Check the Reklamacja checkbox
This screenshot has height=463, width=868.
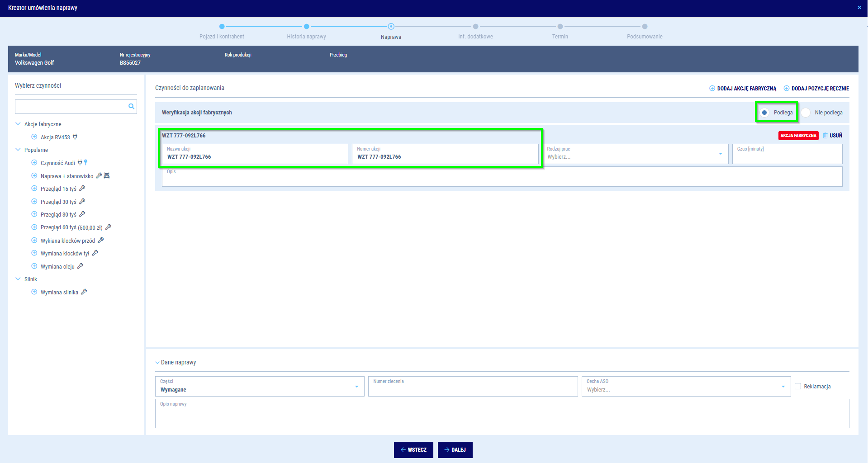point(798,386)
